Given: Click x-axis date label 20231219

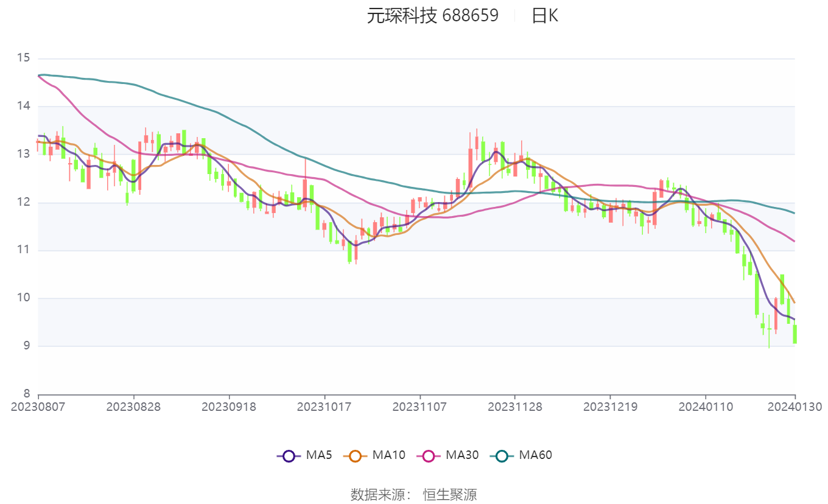Looking at the screenshot, I should pyautogui.click(x=610, y=406).
